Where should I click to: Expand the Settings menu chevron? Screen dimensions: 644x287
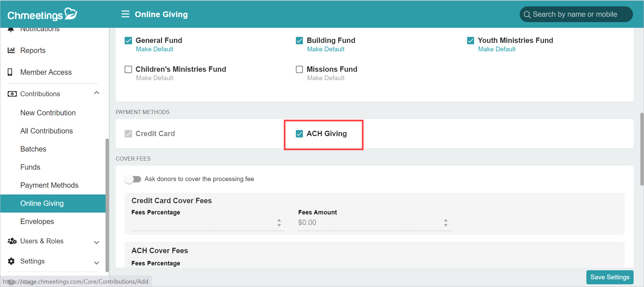(96, 263)
